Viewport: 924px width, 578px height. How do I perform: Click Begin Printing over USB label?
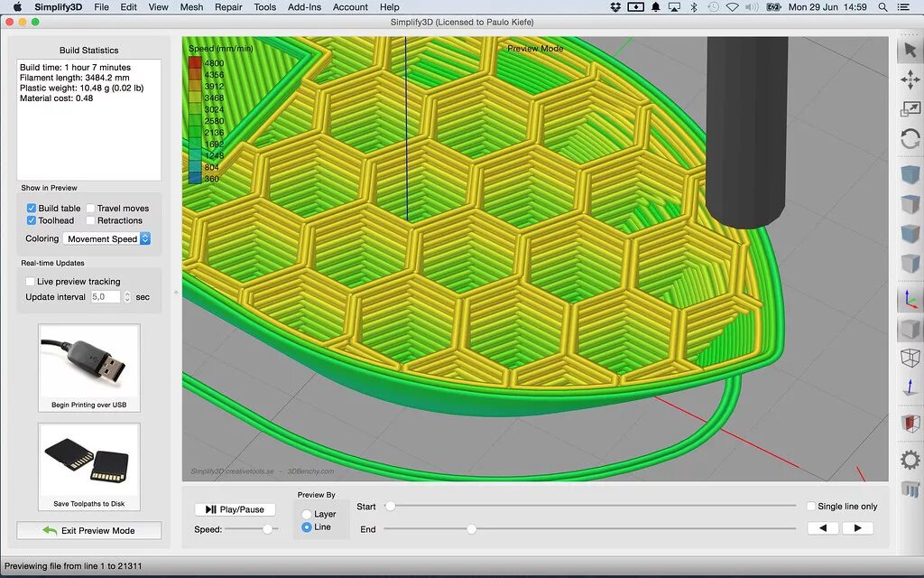[89, 405]
